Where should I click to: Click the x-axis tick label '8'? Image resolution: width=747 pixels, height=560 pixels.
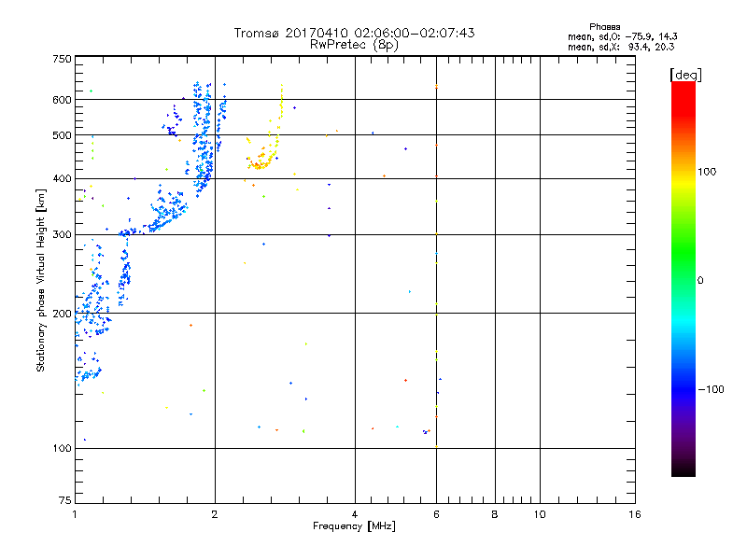[x=495, y=514]
